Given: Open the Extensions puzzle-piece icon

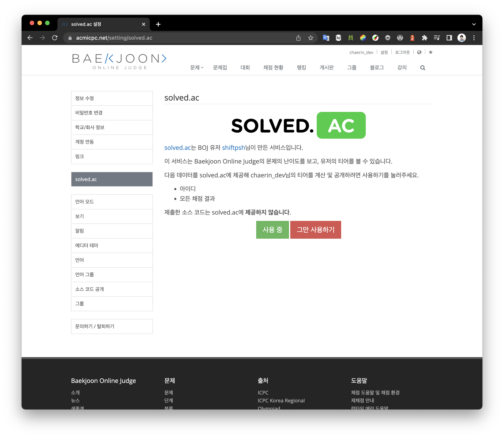Looking at the screenshot, I should [x=425, y=38].
